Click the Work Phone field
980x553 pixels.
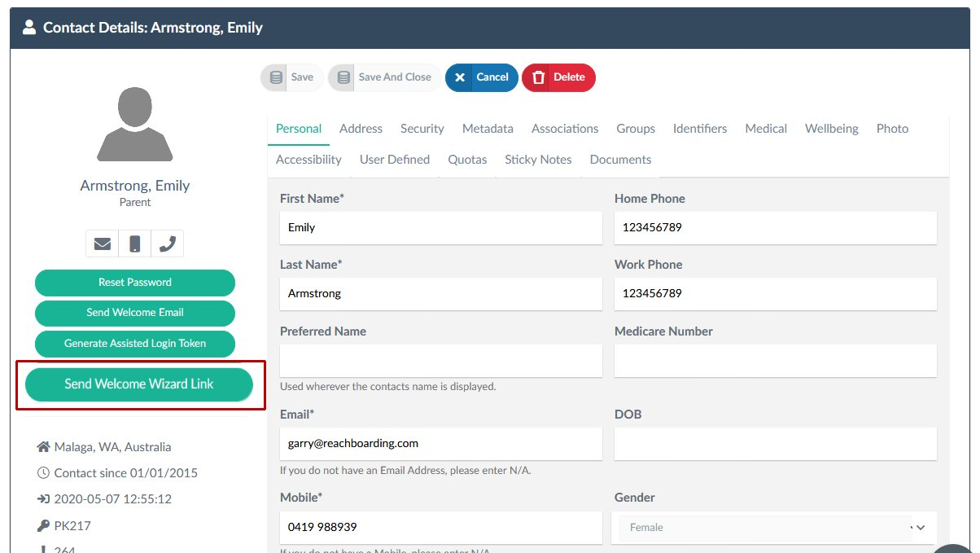click(x=776, y=294)
